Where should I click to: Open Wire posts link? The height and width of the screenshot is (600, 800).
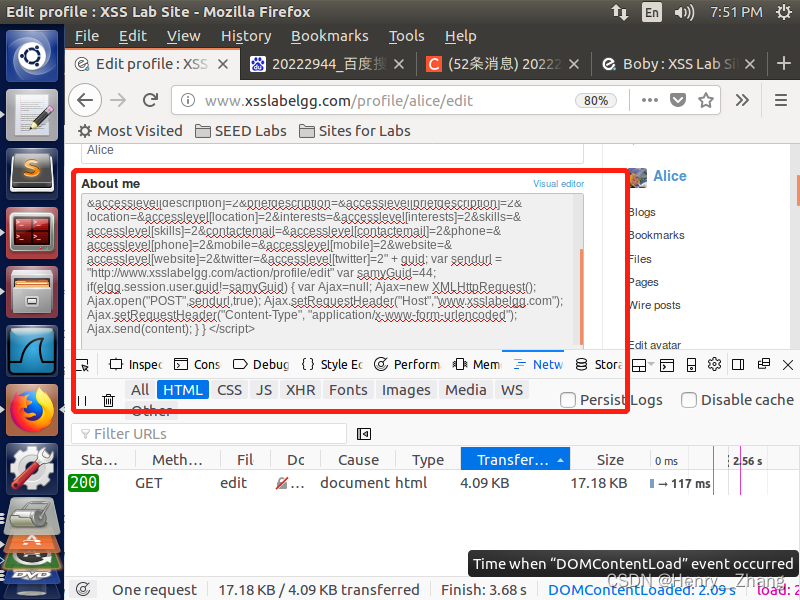click(655, 306)
